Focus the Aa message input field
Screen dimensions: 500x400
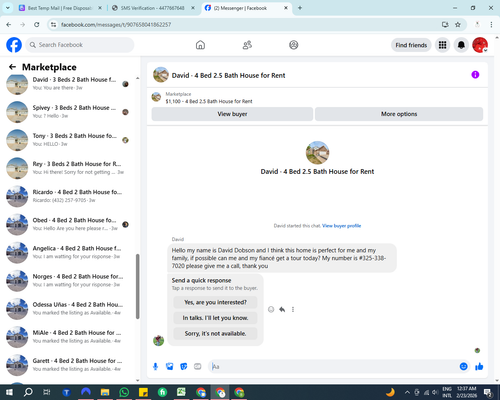pyautogui.click(x=333, y=367)
